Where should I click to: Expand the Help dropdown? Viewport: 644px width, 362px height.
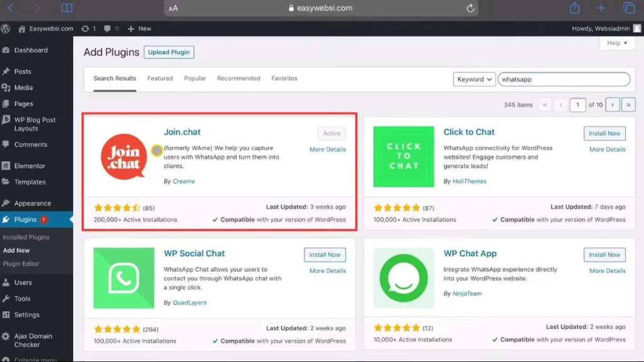click(x=616, y=43)
